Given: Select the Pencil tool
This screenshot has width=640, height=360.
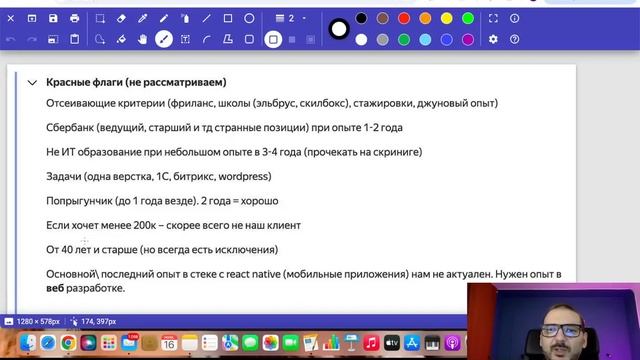Looking at the screenshot, I should [164, 18].
